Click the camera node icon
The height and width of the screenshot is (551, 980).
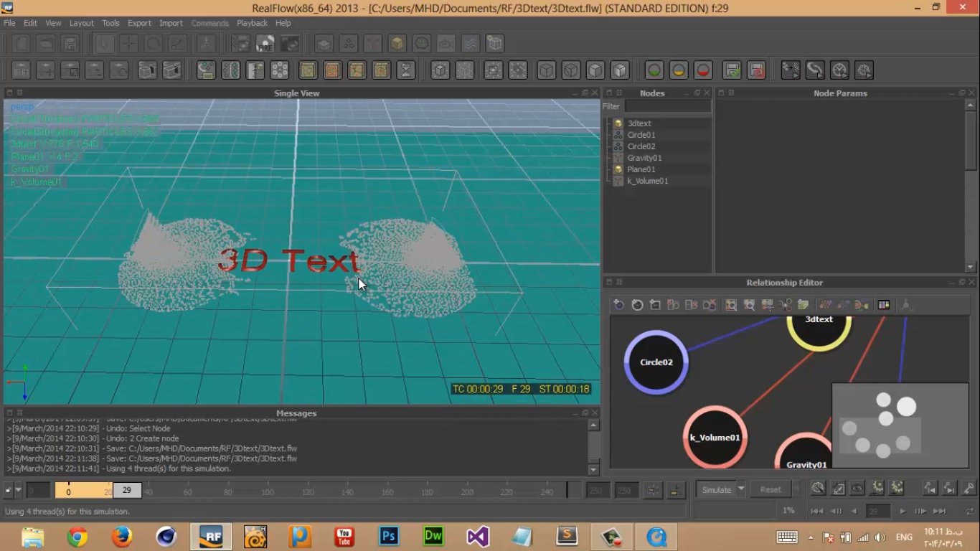[446, 44]
